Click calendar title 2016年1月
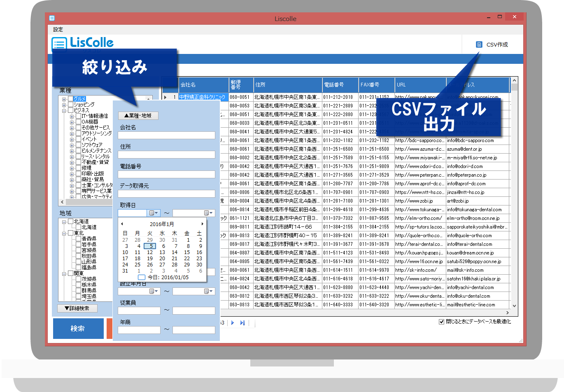The image size is (564, 392). [x=162, y=224]
